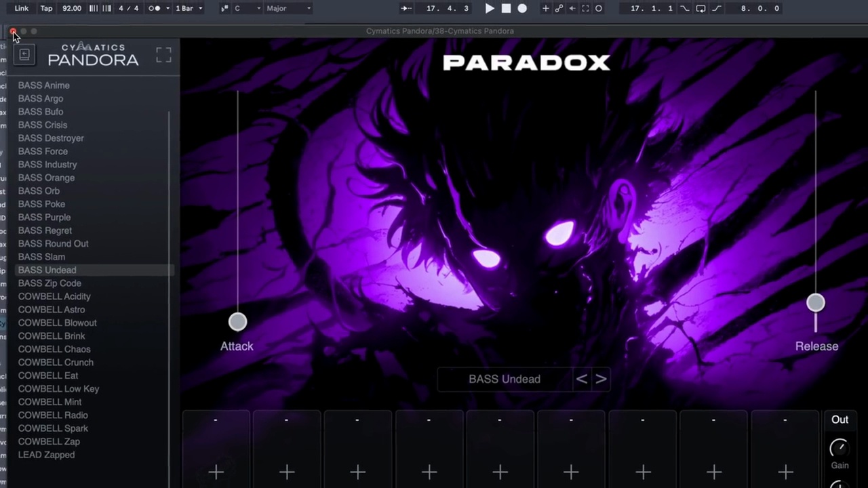Click the 92.00 tempo field
Screen dimensions: 868x488
71,8
